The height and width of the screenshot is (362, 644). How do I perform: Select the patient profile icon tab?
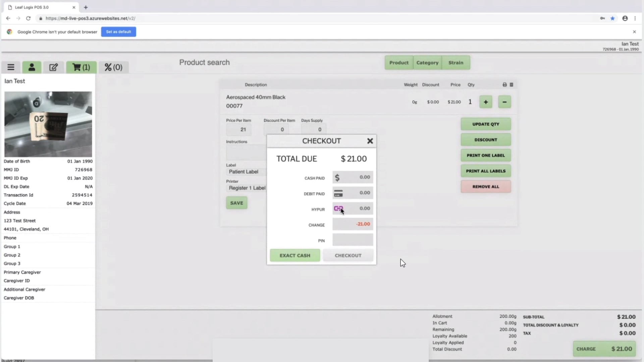[32, 67]
